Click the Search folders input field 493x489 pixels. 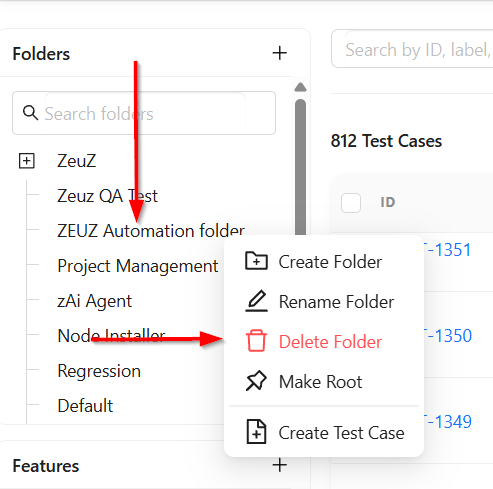pos(144,113)
